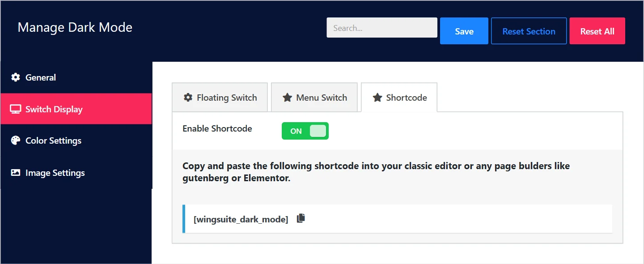Select Switch Display in the sidebar
This screenshot has height=264, width=644.
coord(76,109)
